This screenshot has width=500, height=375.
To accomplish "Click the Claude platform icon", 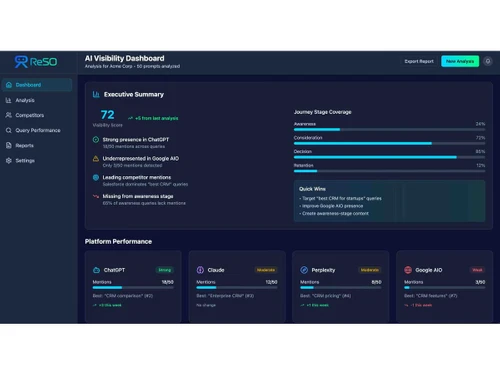I will [200, 270].
